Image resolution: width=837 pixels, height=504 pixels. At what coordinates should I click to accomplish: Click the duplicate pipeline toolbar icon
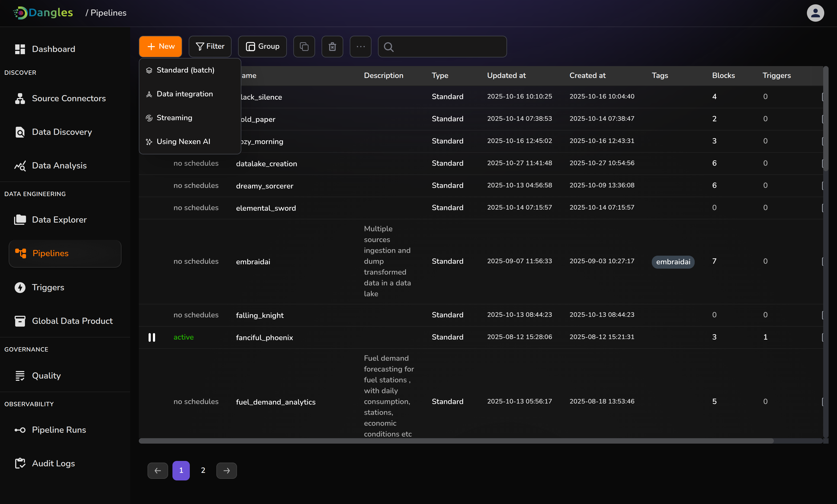click(304, 47)
